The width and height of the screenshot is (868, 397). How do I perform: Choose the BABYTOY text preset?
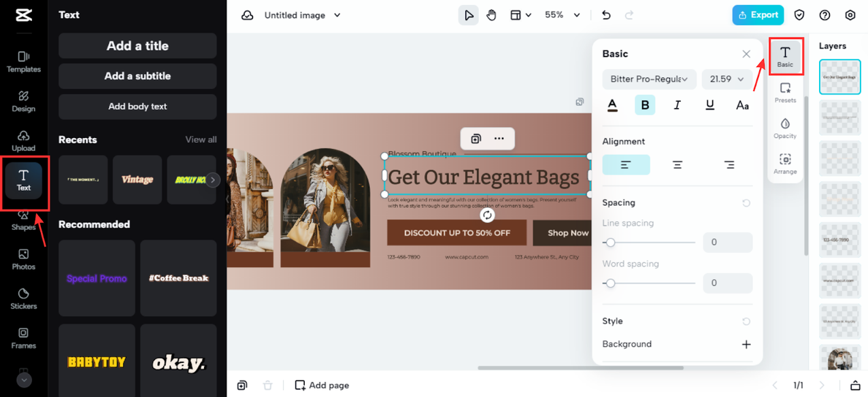click(97, 362)
